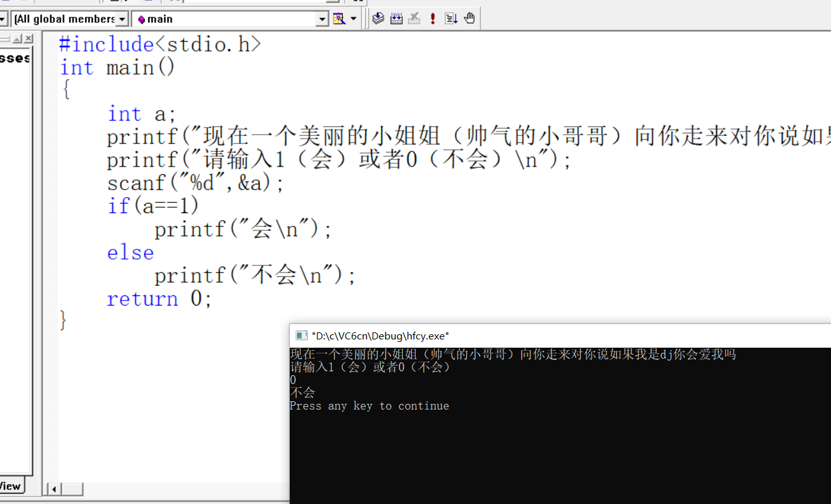Click the Compile toolbar icon
Viewport: 831px width, 504px height.
click(x=378, y=19)
